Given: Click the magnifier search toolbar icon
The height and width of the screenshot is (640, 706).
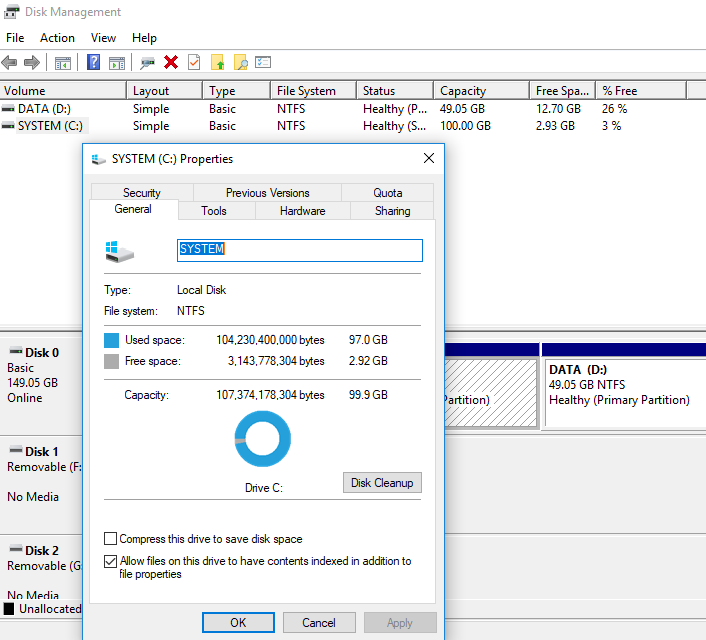Looking at the screenshot, I should (240, 63).
